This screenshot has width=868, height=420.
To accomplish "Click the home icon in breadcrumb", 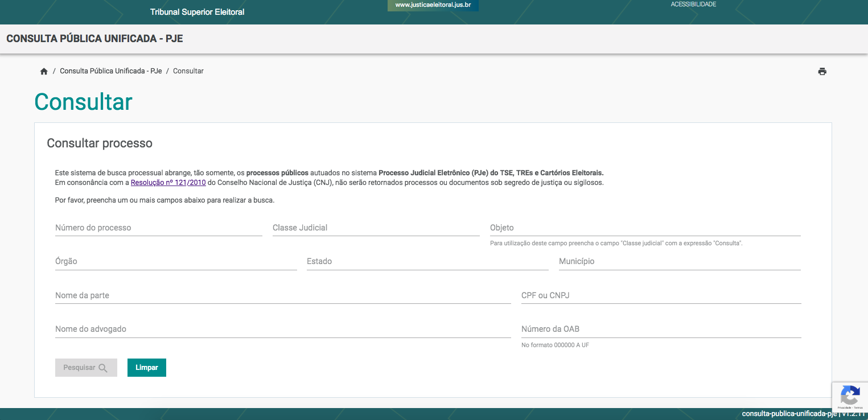I will point(44,72).
